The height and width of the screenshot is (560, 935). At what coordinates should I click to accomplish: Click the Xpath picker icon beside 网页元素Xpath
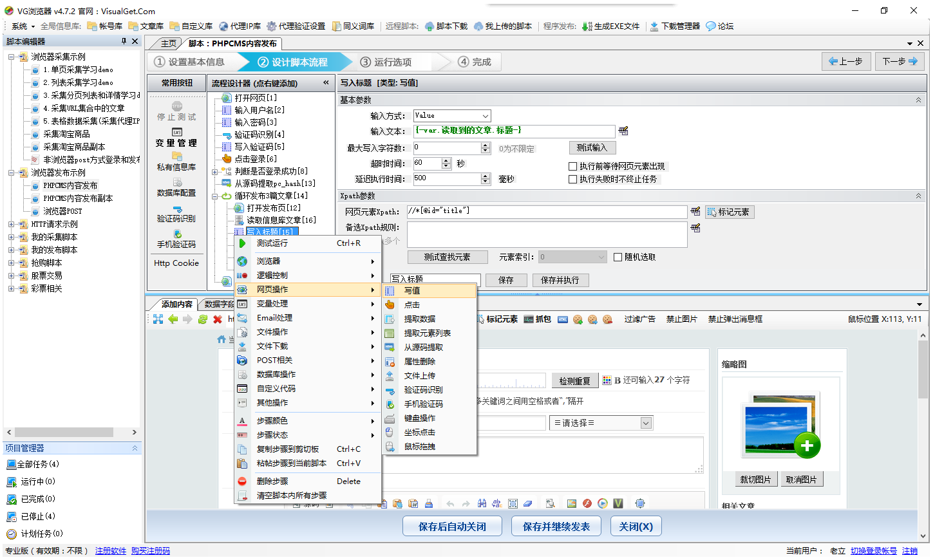coord(695,211)
